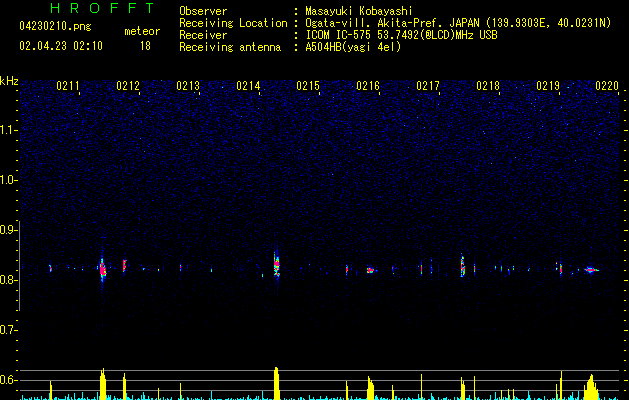
Task: Click the 0216 time marker
Action: pyautogui.click(x=368, y=86)
